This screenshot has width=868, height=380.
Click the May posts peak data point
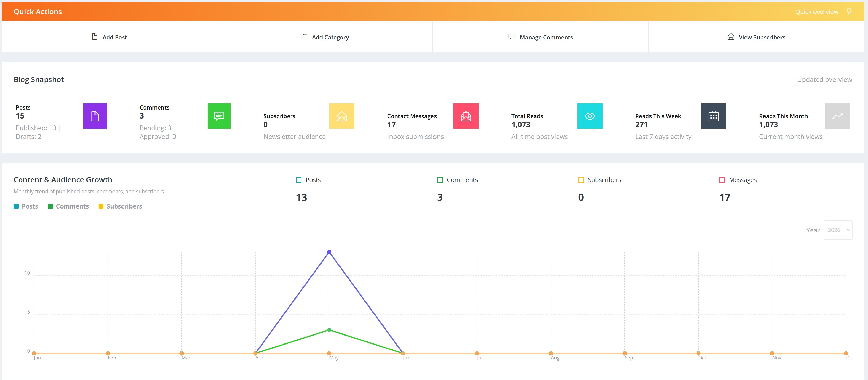click(x=329, y=252)
